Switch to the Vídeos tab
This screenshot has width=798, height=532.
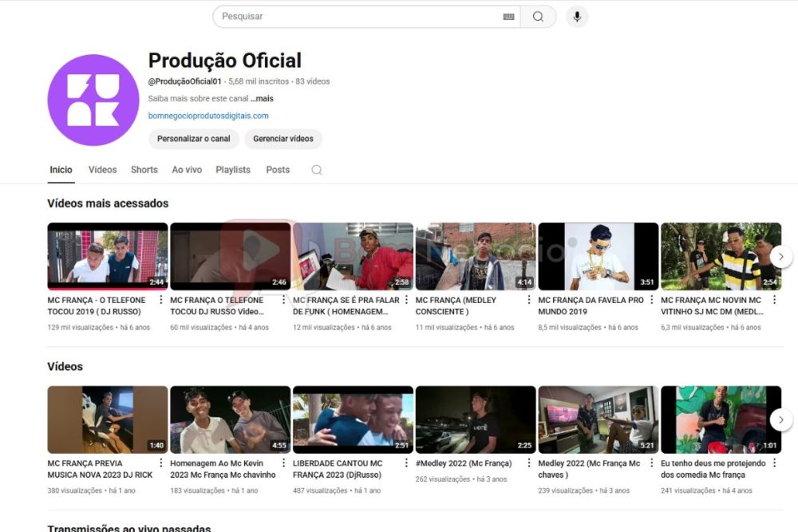pyautogui.click(x=103, y=170)
